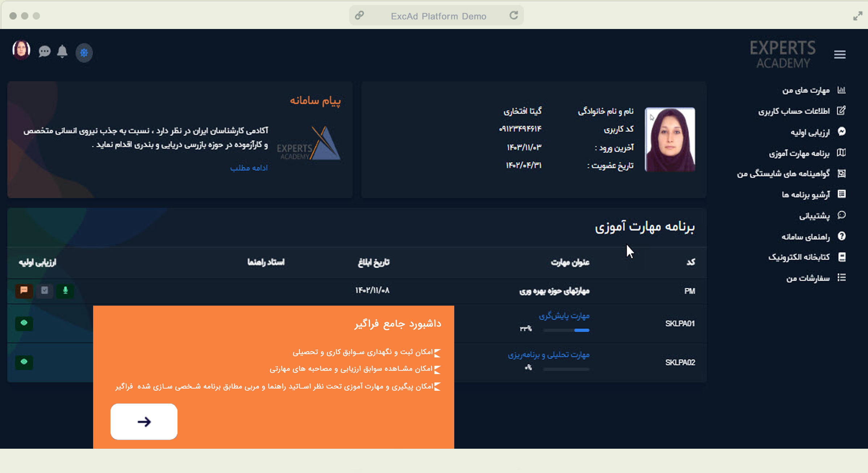Open the notifications bell
This screenshot has width=868, height=473.
coord(62,51)
